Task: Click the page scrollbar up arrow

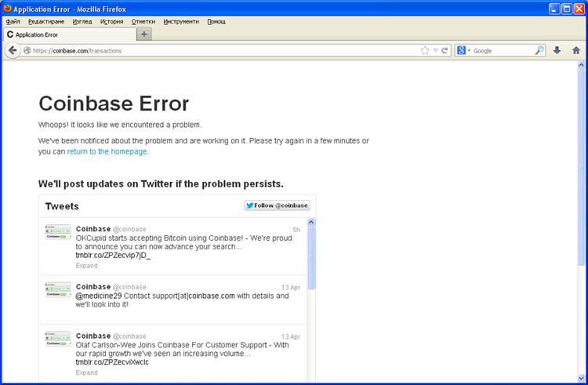Action: click(x=581, y=65)
